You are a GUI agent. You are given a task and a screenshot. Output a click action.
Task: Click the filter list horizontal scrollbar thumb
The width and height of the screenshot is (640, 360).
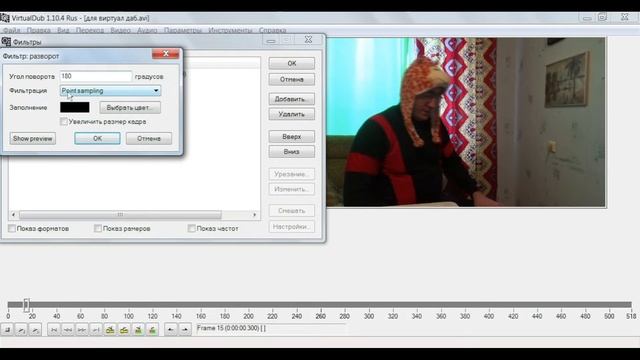pyautogui.click(x=120, y=214)
